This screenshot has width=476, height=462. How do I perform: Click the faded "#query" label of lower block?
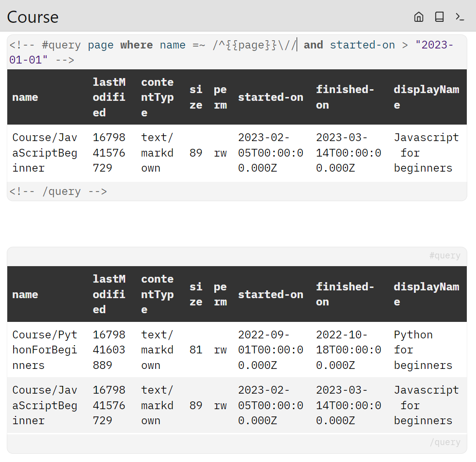[444, 255]
